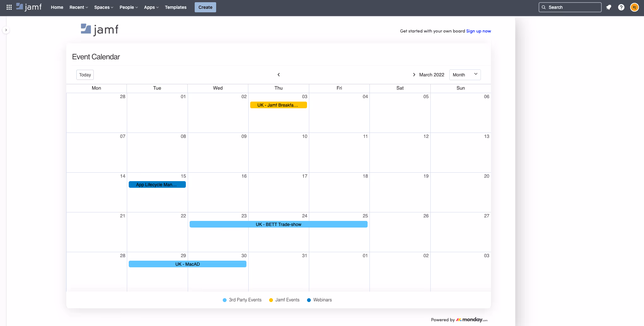
Task: Open the UK - BETT Trade-show event
Action: coord(279,224)
